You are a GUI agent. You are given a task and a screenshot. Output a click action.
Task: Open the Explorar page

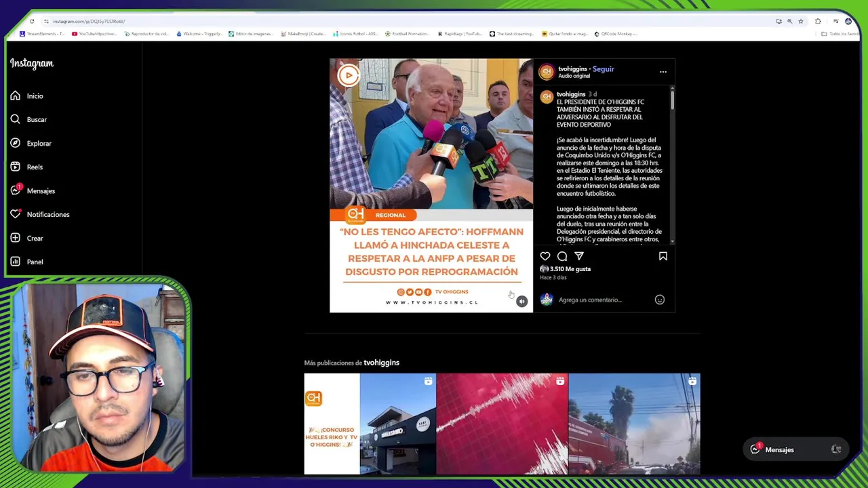(x=31, y=144)
